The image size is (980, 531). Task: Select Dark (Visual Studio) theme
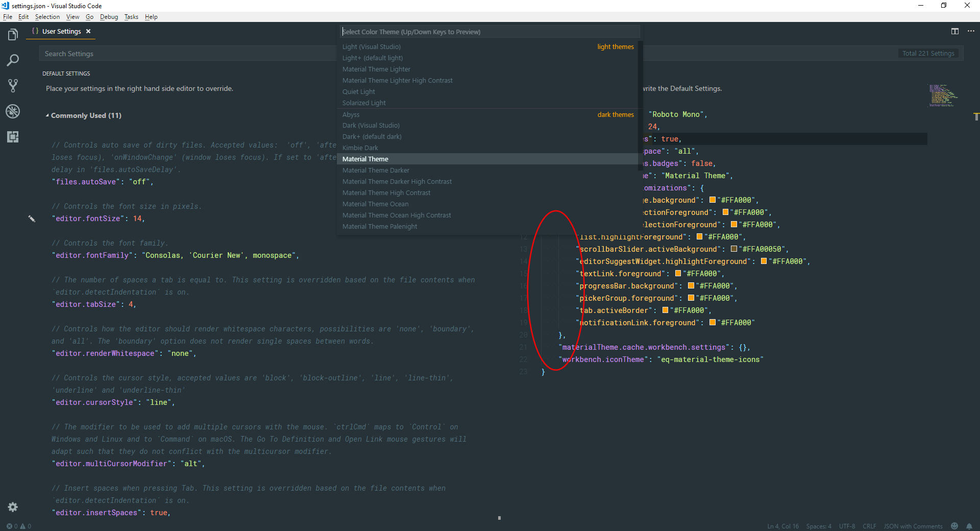point(487,125)
